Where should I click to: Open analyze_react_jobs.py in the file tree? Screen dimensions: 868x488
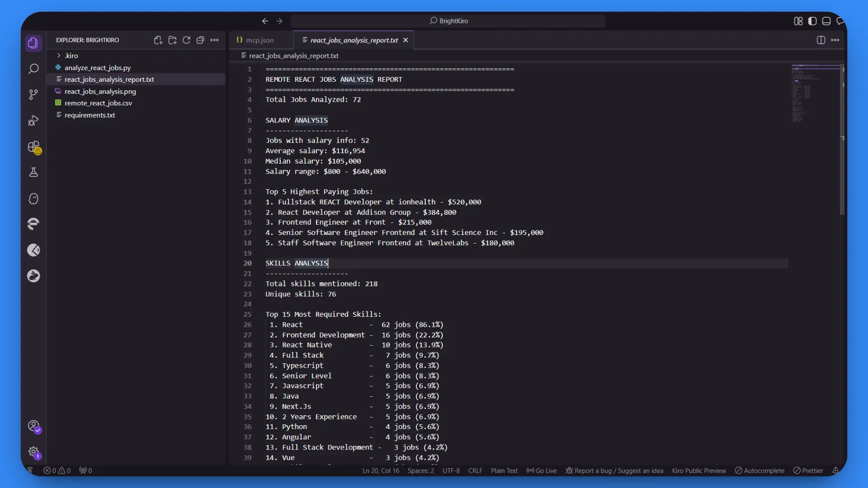pos(97,68)
